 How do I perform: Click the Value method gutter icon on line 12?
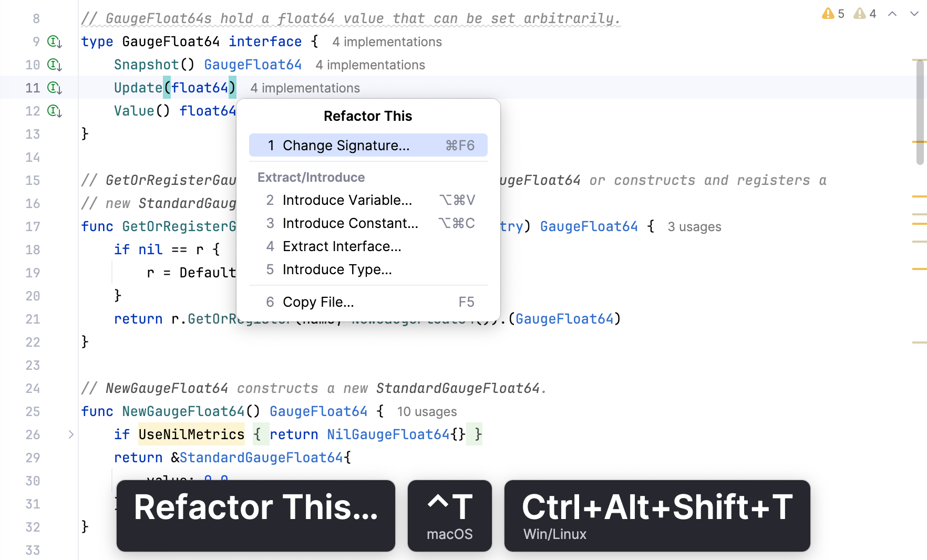[55, 111]
